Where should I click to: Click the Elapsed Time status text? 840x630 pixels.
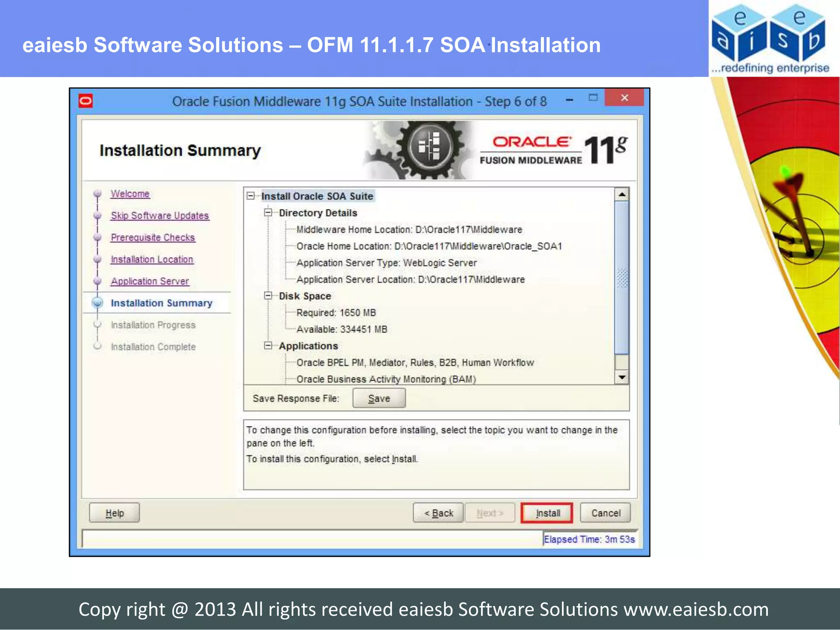pyautogui.click(x=589, y=539)
